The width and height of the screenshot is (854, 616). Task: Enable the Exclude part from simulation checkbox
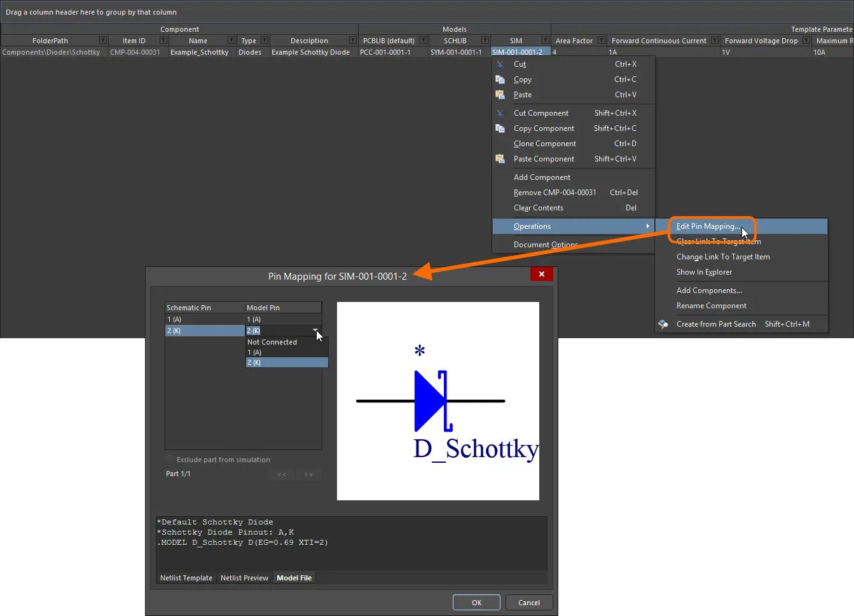pos(170,459)
